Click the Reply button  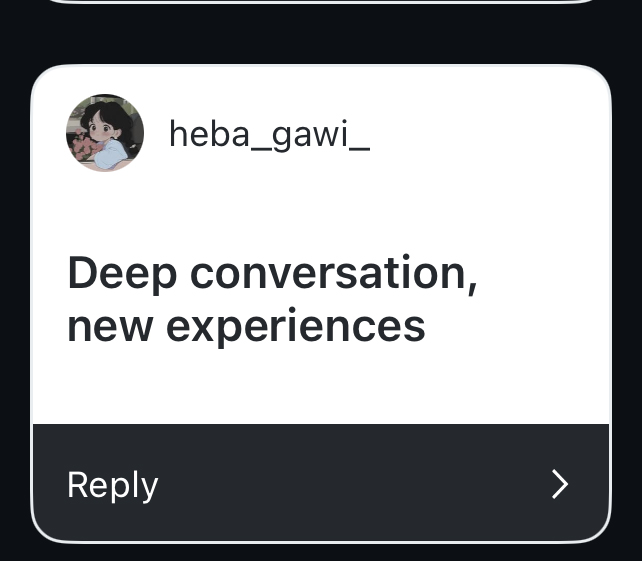point(113,485)
